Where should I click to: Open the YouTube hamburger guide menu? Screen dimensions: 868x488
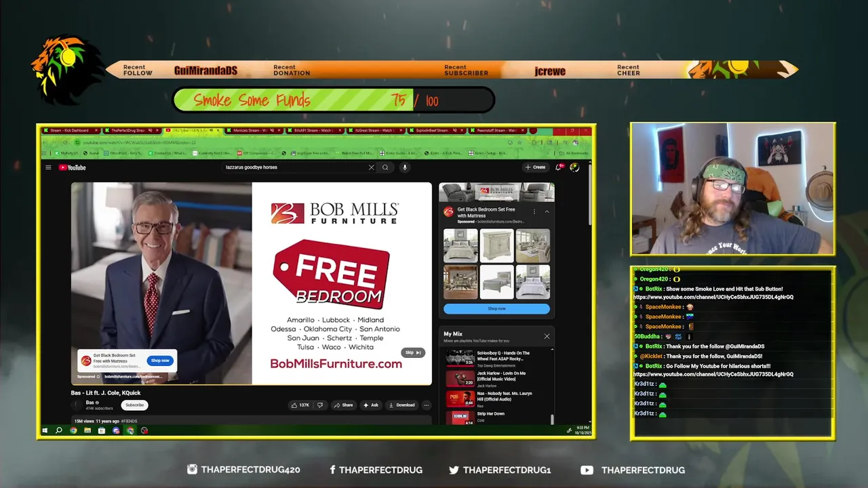click(48, 167)
